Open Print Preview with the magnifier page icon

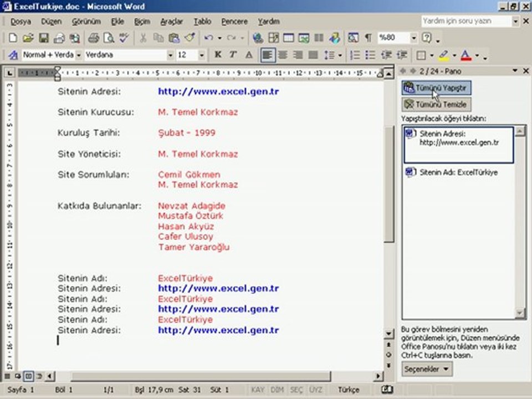[x=109, y=38]
